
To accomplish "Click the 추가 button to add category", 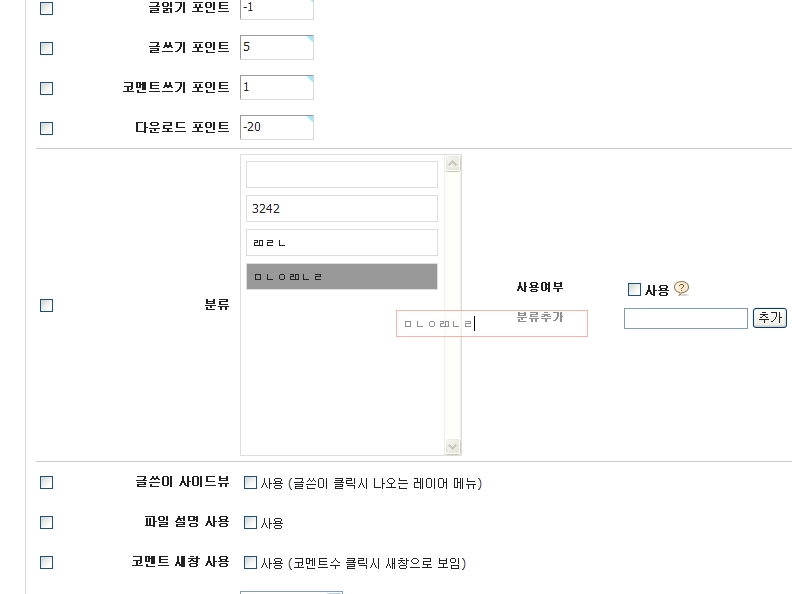I will tap(770, 318).
